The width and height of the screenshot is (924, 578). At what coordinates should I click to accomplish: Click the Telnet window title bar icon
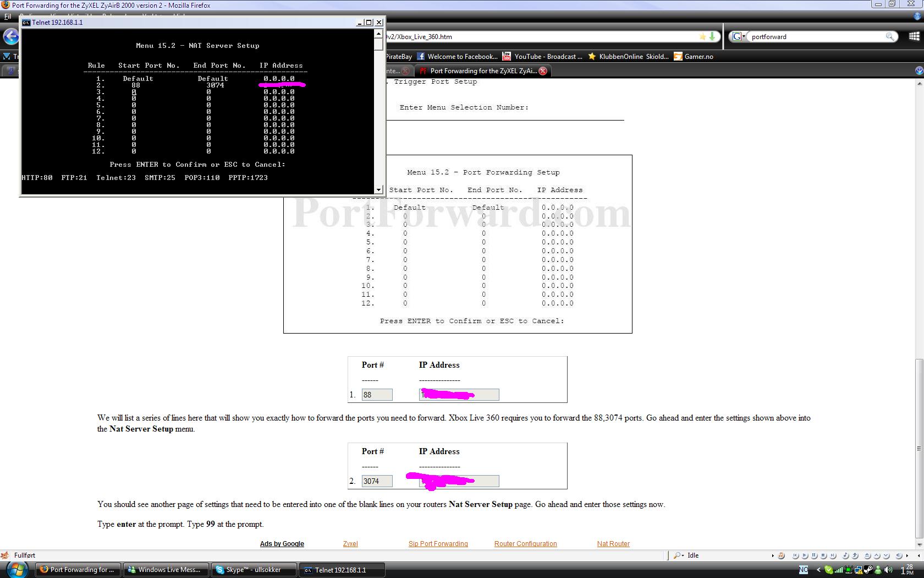click(26, 23)
